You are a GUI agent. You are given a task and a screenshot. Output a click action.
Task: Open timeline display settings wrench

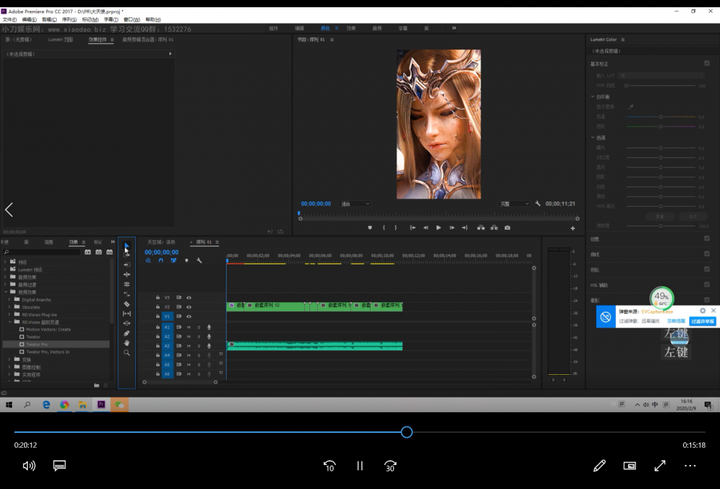199,260
